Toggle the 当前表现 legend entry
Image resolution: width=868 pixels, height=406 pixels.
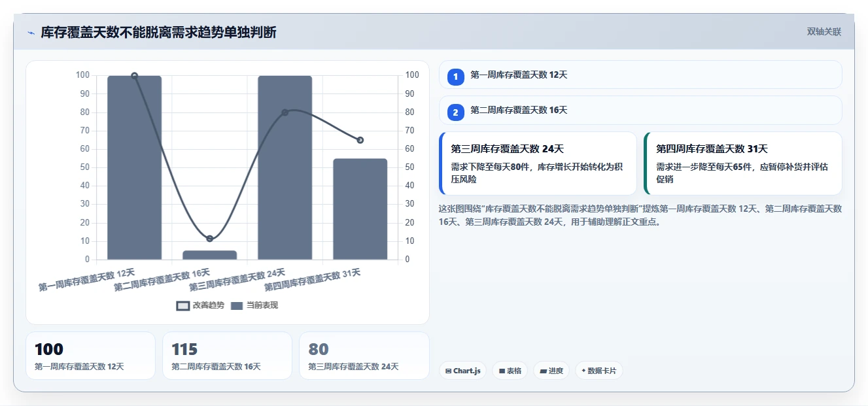pyautogui.click(x=254, y=305)
